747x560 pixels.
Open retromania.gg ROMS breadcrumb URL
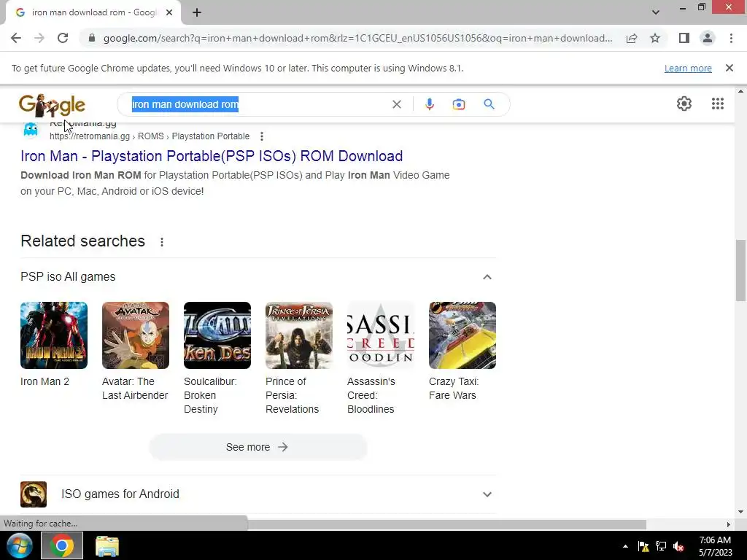coord(150,136)
